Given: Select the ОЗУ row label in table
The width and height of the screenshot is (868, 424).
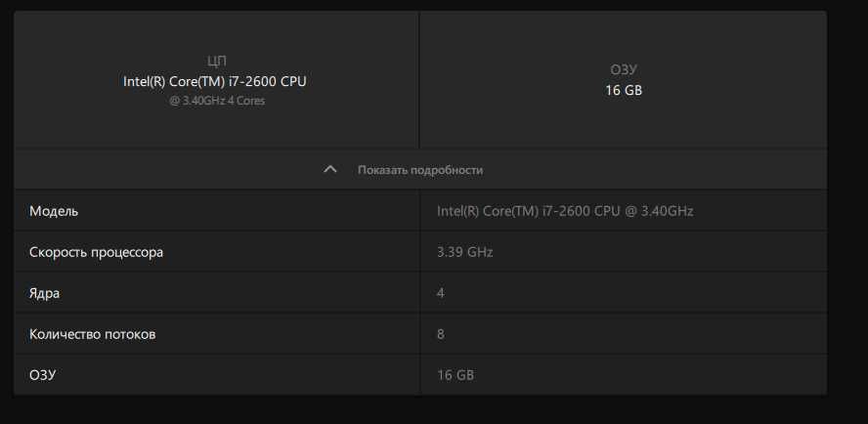Looking at the screenshot, I should point(43,375).
